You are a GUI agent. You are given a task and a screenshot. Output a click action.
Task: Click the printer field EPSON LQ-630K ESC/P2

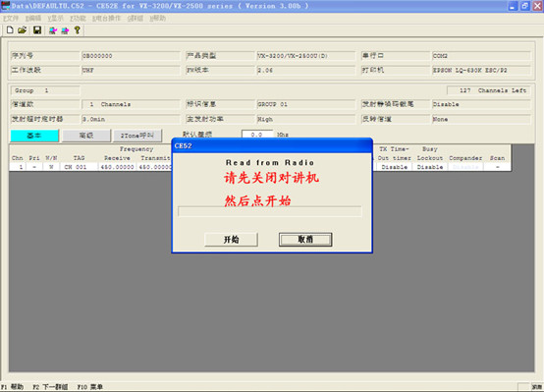481,71
